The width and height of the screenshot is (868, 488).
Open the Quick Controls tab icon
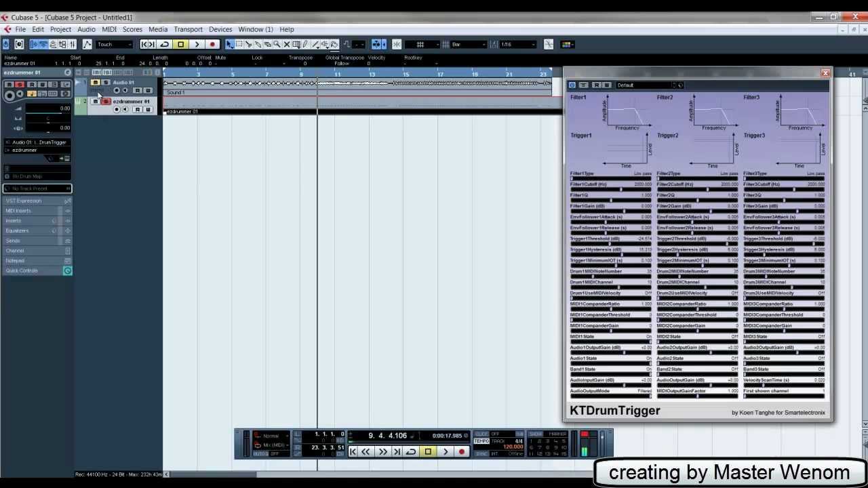tap(67, 271)
